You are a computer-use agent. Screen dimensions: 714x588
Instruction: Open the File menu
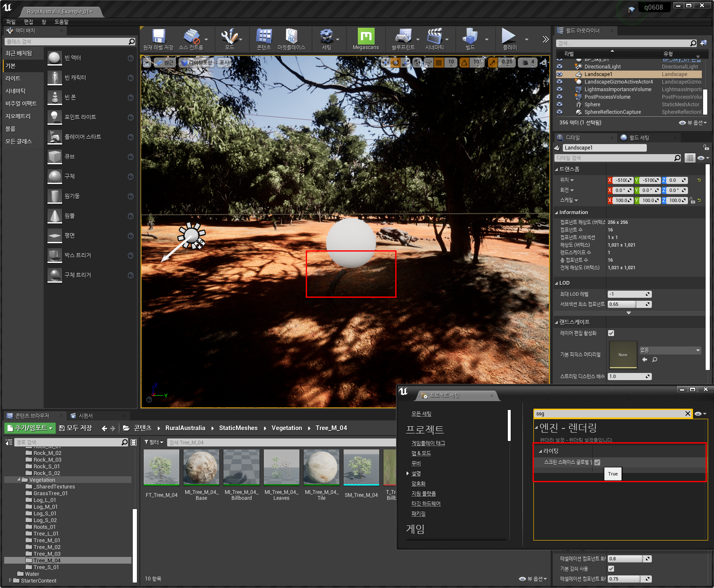(11, 22)
